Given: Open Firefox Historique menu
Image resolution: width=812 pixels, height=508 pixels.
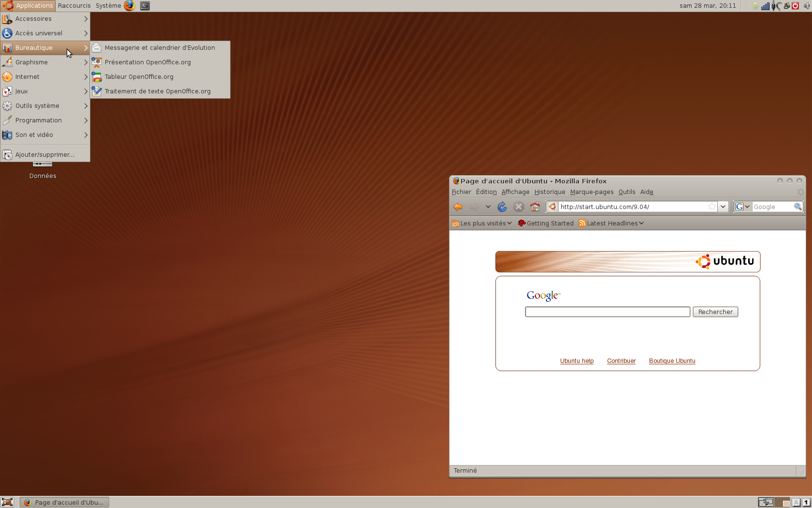Looking at the screenshot, I should pos(550,192).
